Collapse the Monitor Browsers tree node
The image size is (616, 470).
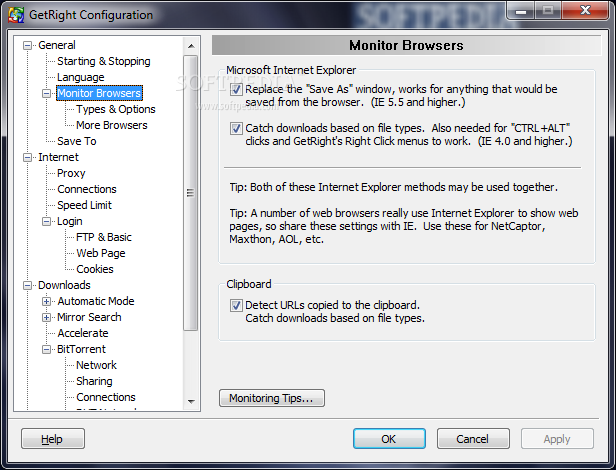(46, 94)
